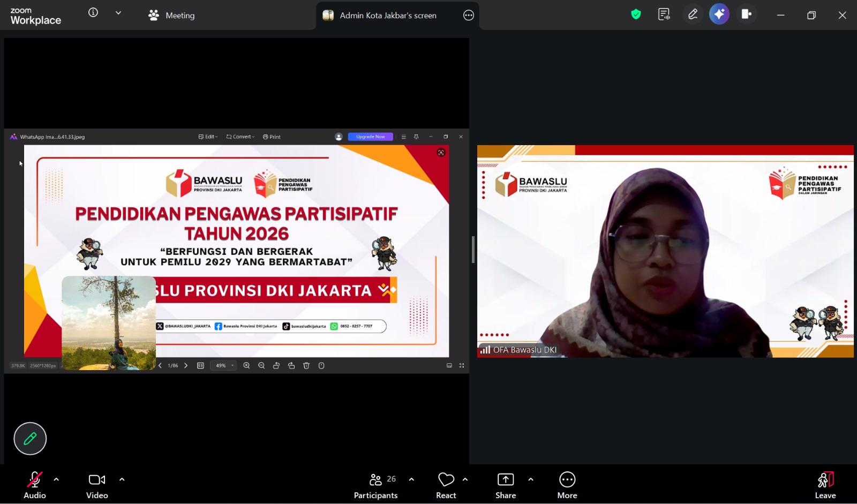The image size is (857, 504).
Task: Expand participants options arrow
Action: coord(411,479)
